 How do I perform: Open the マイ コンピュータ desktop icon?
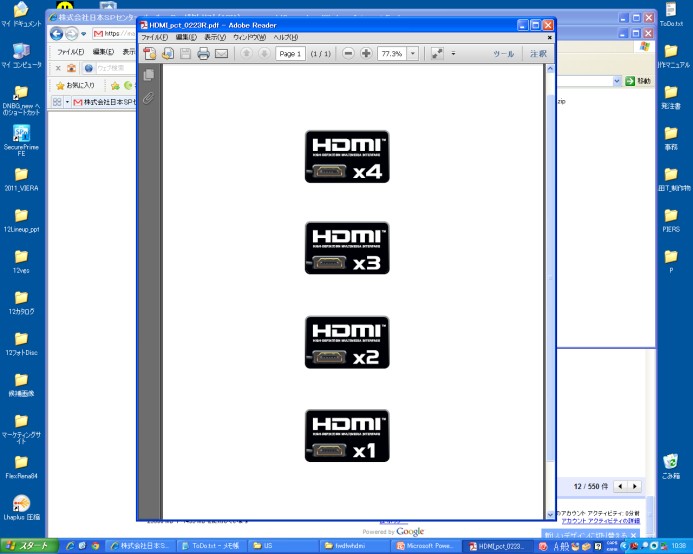coord(21,56)
